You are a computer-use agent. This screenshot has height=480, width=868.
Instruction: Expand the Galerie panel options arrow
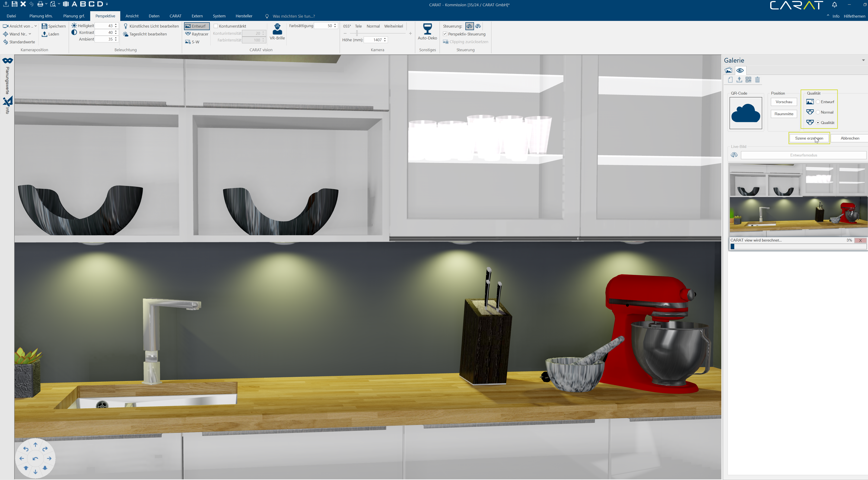click(863, 60)
